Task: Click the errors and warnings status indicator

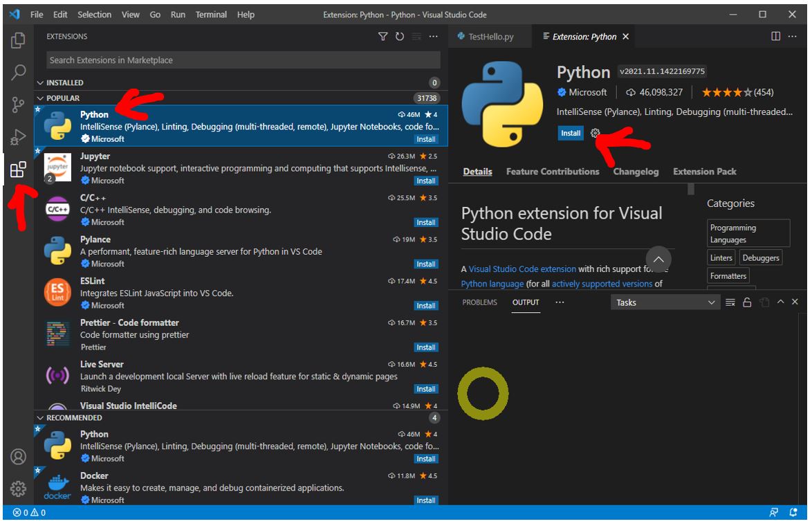Action: [x=30, y=513]
